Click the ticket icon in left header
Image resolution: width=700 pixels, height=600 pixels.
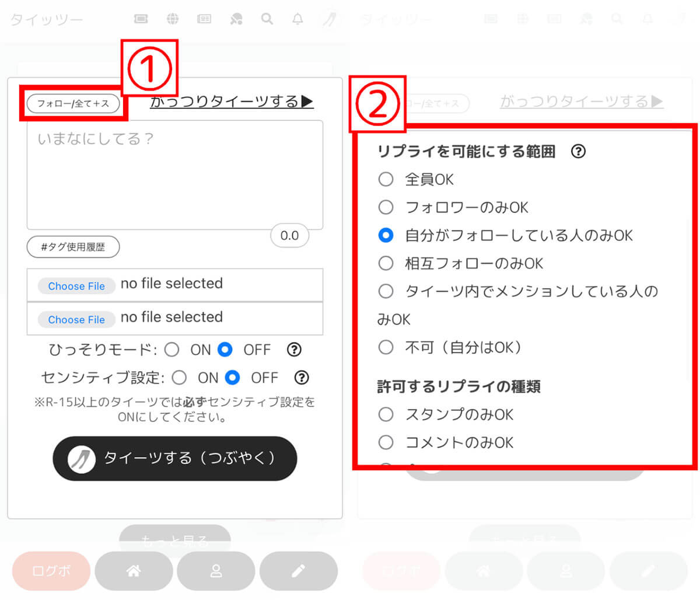coord(141,19)
